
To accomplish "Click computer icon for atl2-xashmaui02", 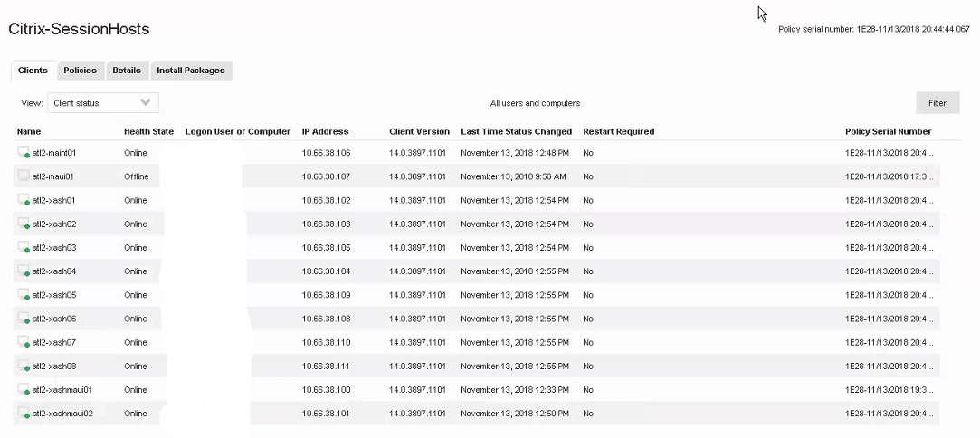I will 24,414.
